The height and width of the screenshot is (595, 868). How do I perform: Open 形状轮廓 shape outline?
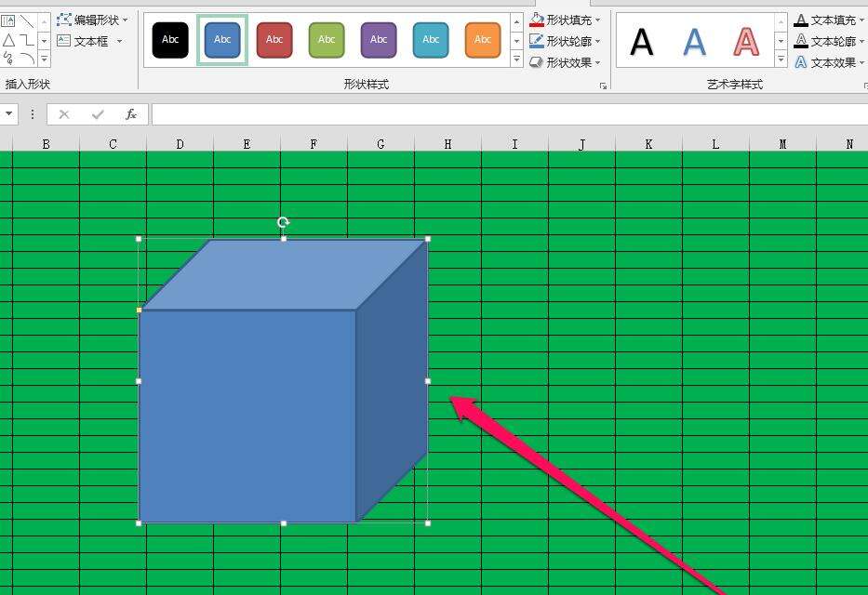(x=564, y=41)
